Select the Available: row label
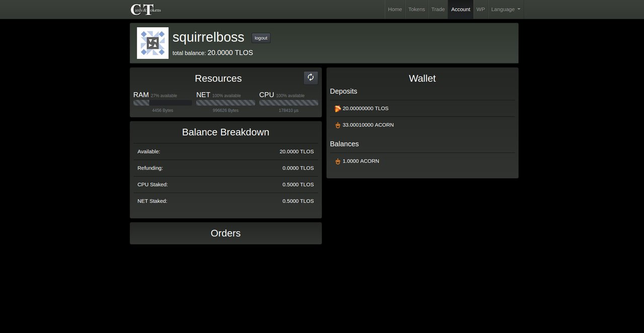Image resolution: width=644 pixels, height=333 pixels. 149,152
